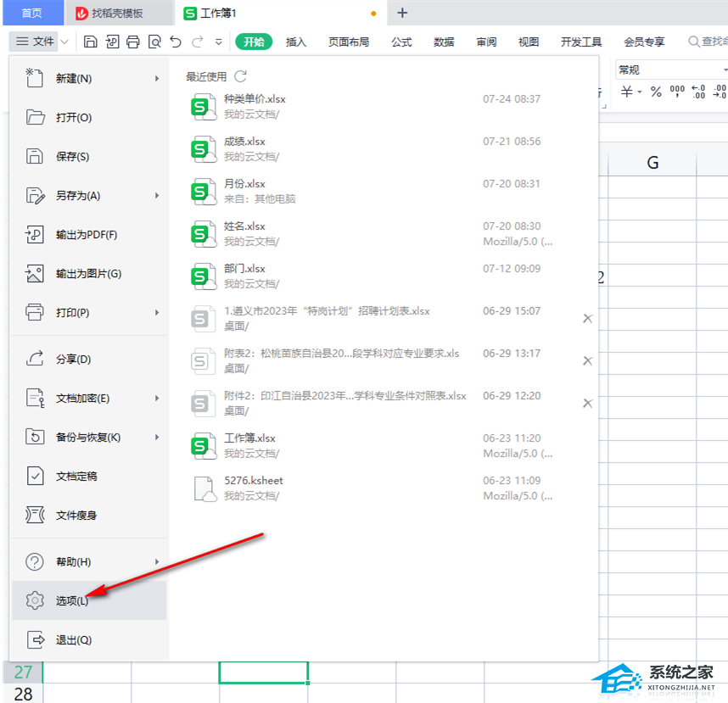Expand the 另存为(A) submenu arrow

[157, 195]
